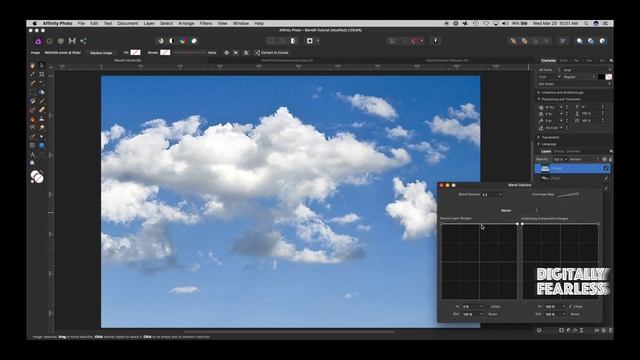Viewport: 640px width, 360px height.
Task: Open the Master channel dropdown
Action: tap(519, 211)
